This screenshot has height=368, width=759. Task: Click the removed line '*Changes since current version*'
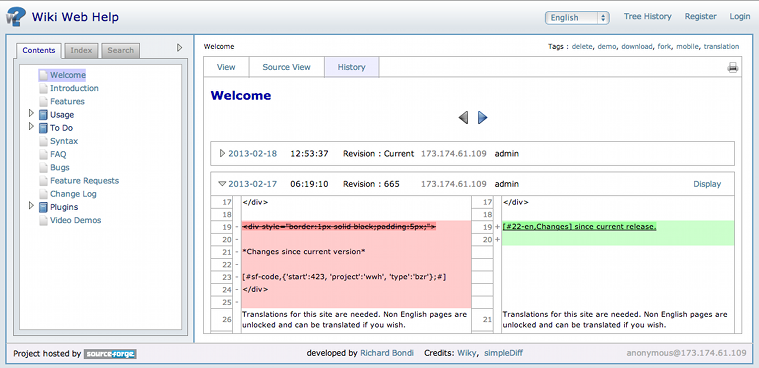tap(304, 252)
